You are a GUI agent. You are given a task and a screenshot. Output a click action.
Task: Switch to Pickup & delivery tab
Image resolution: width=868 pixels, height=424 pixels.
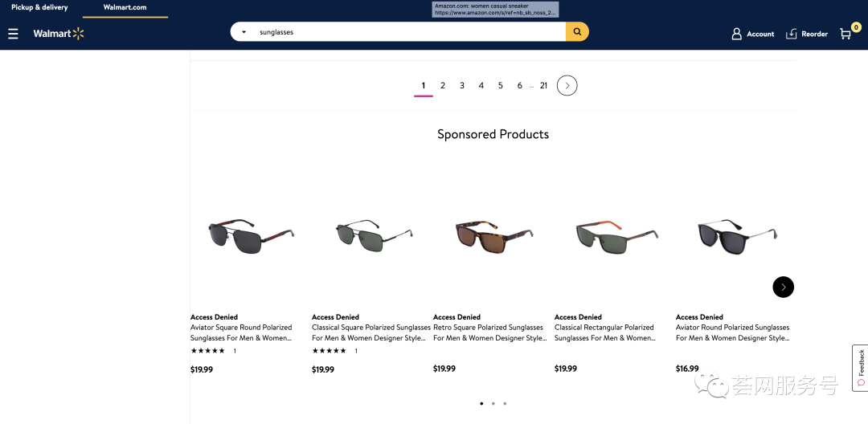coord(39,7)
